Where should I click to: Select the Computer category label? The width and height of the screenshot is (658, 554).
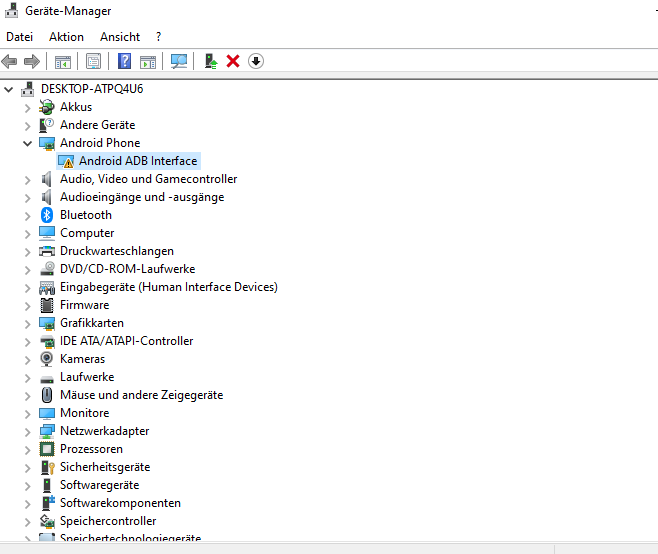87,233
